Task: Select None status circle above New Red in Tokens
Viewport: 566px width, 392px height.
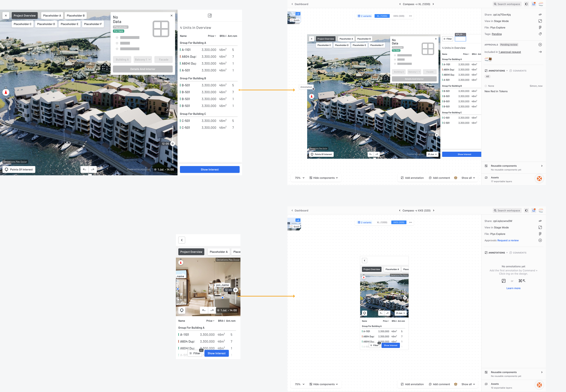Action: [486, 86]
